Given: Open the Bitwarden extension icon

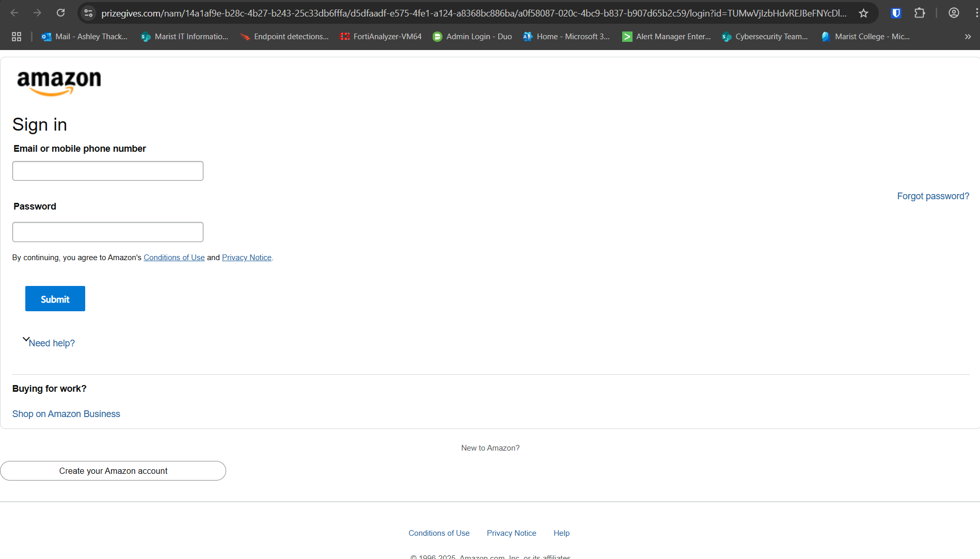Looking at the screenshot, I should click(896, 13).
